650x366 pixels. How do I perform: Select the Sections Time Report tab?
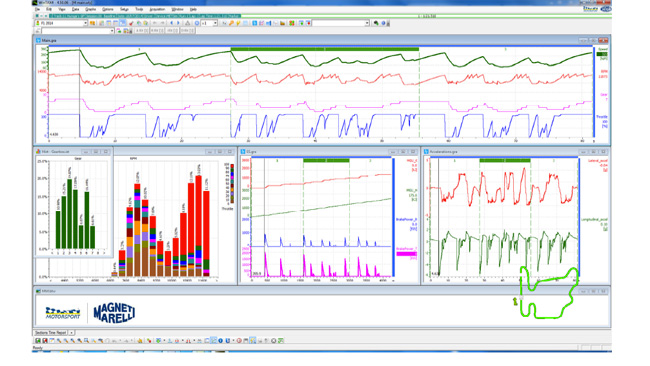(x=51, y=332)
